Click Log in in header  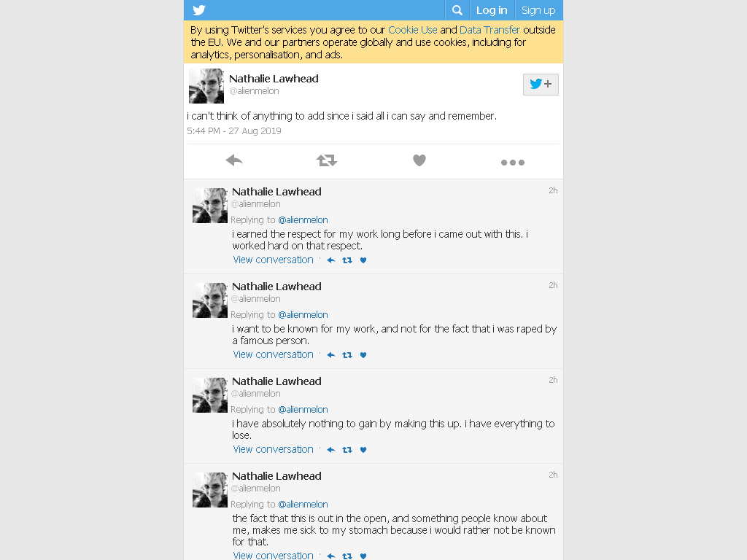tap(492, 10)
